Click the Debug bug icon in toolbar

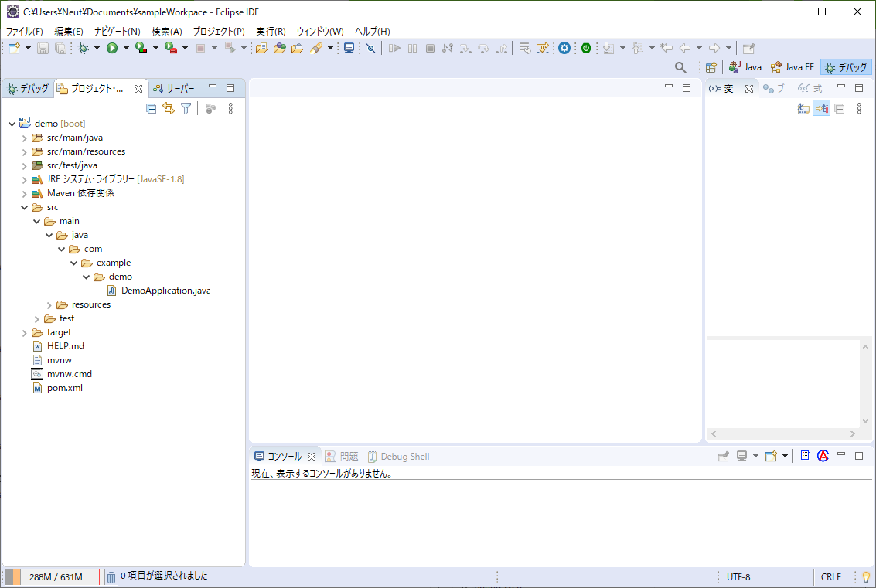pos(84,48)
